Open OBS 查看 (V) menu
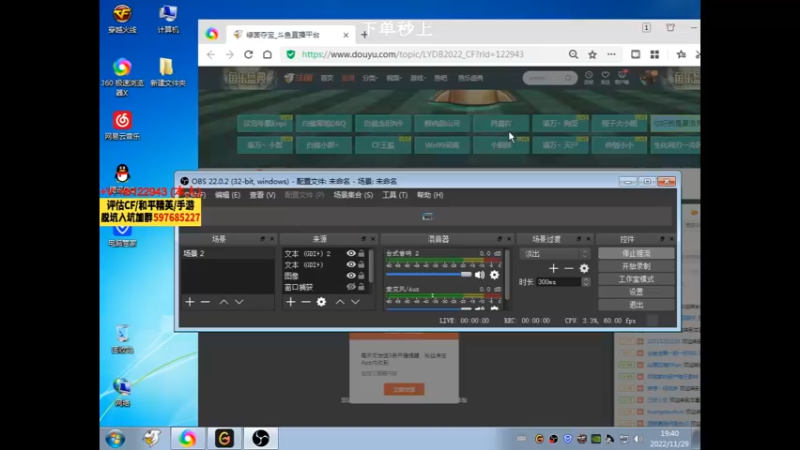 (x=262, y=195)
